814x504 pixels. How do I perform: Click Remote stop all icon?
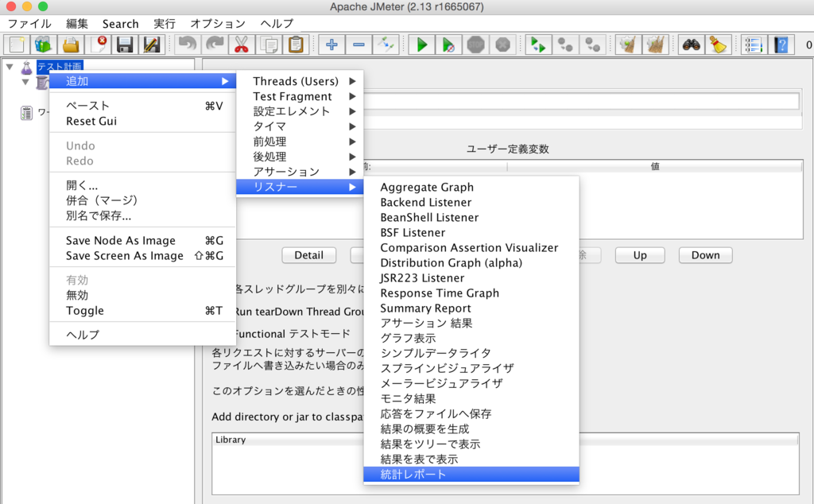(565, 45)
